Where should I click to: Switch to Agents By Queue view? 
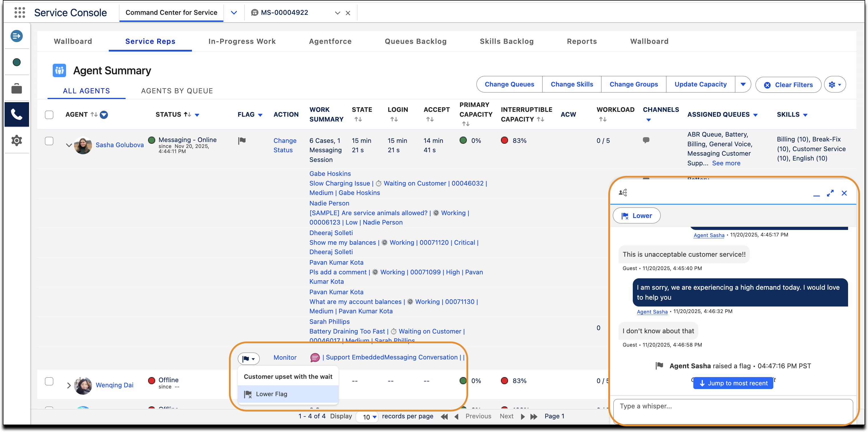(x=177, y=90)
